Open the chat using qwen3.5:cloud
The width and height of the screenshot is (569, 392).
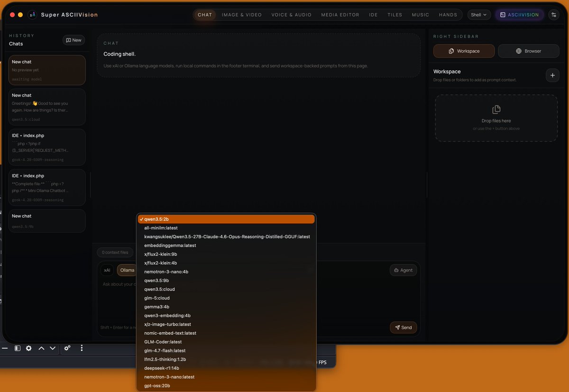[x=47, y=107]
